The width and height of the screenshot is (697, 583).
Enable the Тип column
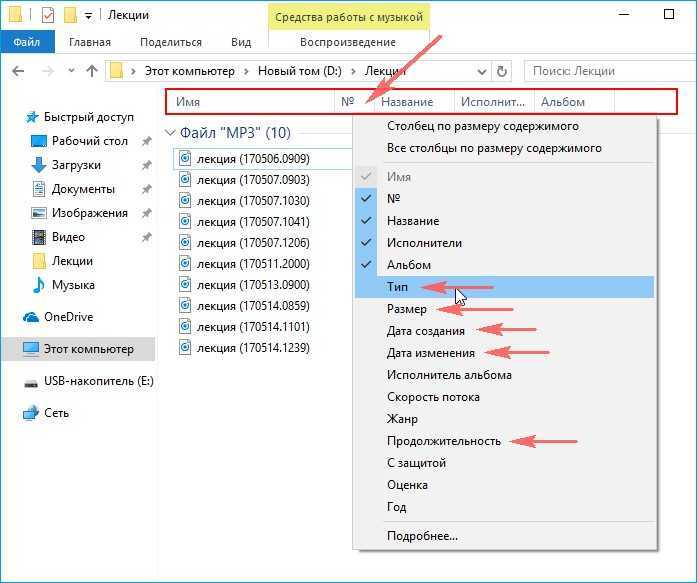[x=505, y=287]
